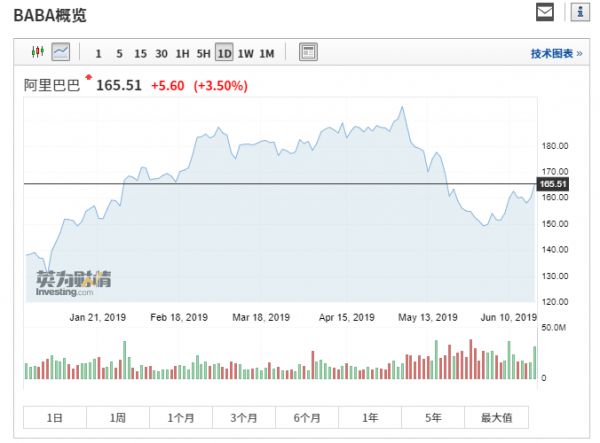The image size is (600, 443).
Task: Switch to candlestick chart type
Action: (x=38, y=52)
